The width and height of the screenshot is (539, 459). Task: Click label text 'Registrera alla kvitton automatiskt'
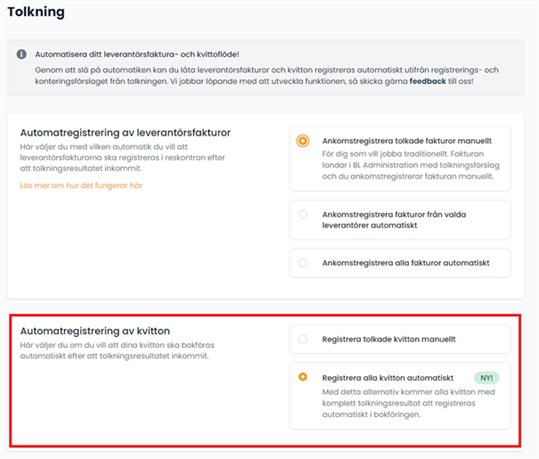tap(388, 378)
